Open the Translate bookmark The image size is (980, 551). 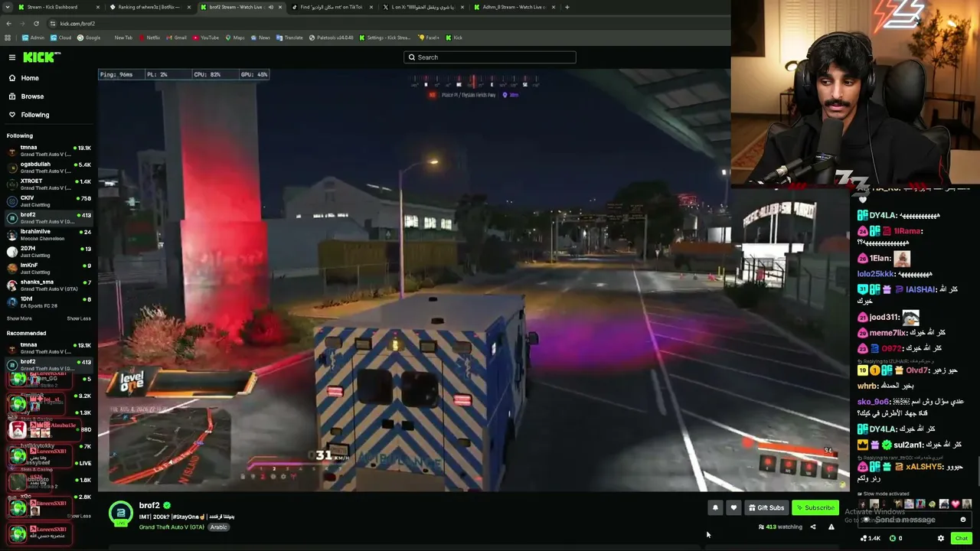pos(290,37)
